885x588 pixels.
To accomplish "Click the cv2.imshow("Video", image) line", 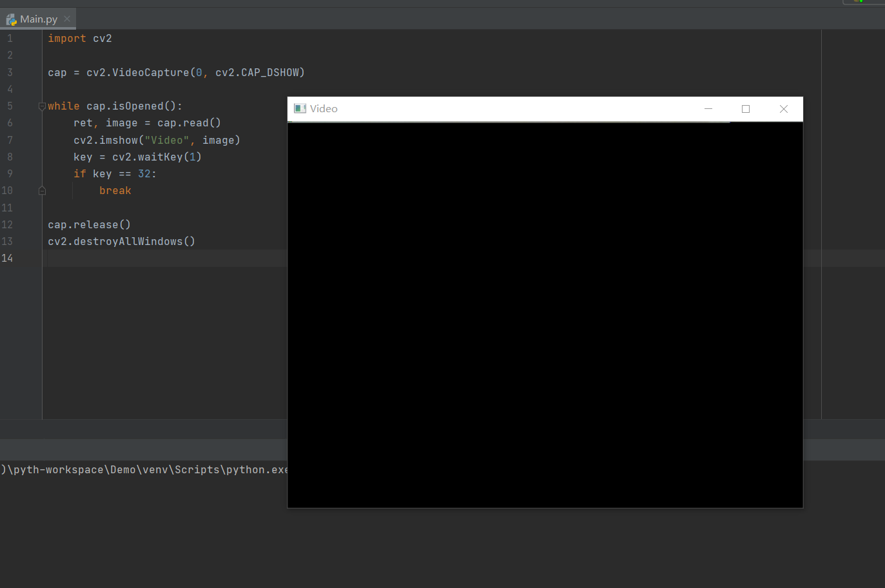I will coord(157,141).
